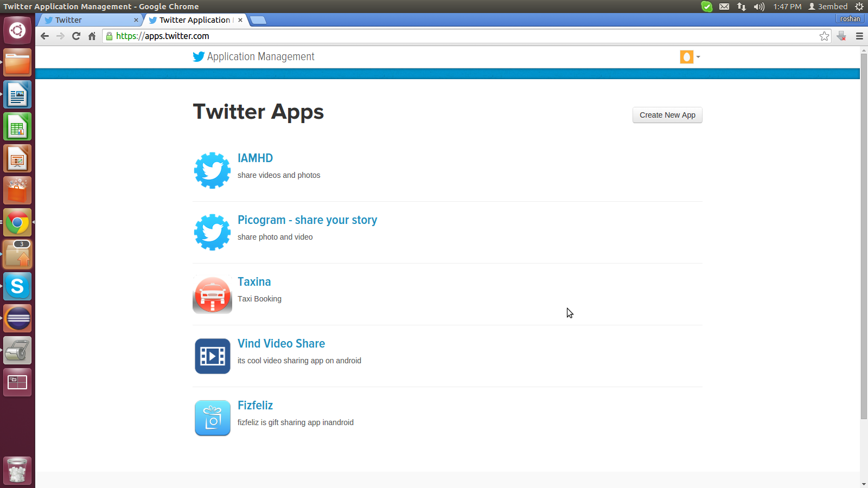The height and width of the screenshot is (488, 868).
Task: Click the green checkmark sync indicator
Action: 706,7
